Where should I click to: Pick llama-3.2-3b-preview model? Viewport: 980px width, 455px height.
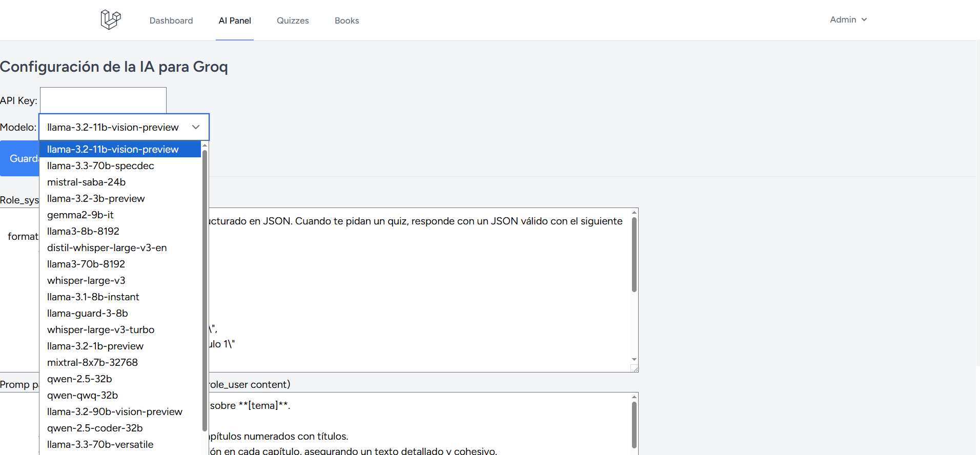120,198
